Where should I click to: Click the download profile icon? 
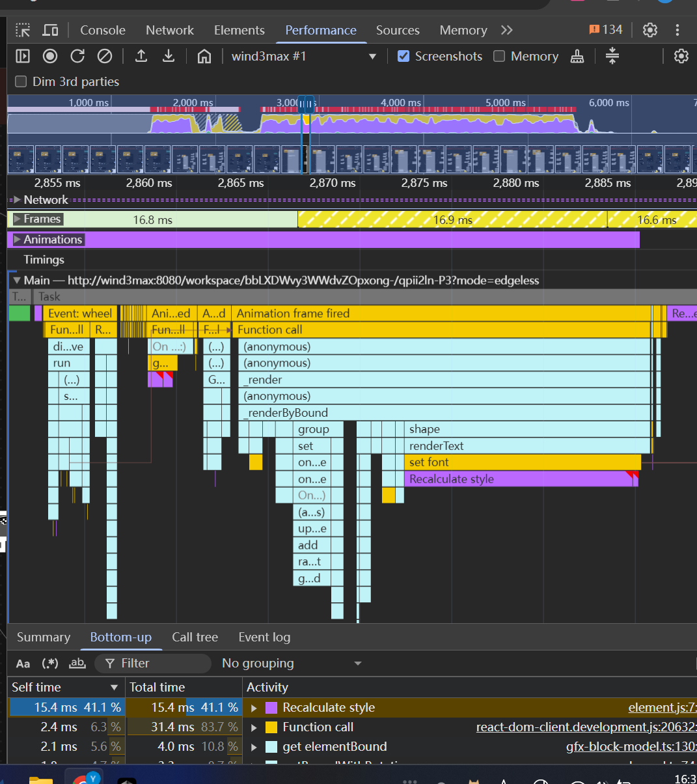[x=169, y=56]
